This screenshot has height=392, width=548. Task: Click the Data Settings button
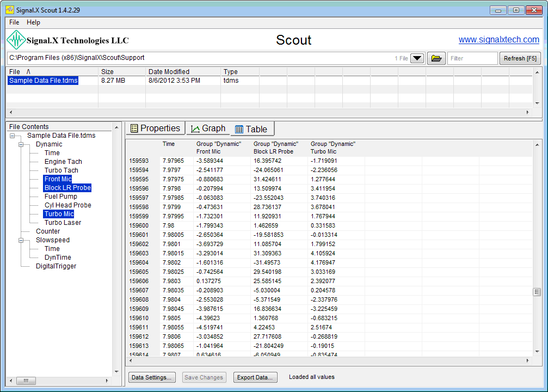point(152,377)
